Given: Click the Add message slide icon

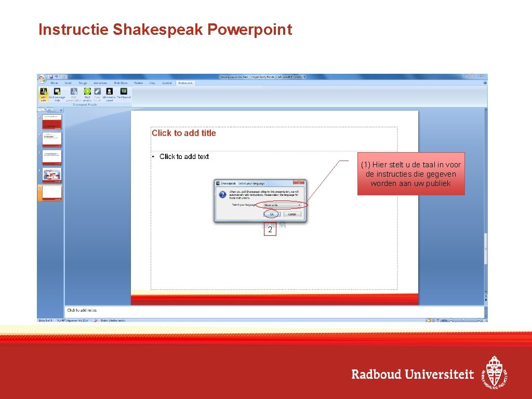Looking at the screenshot, I should pyautogui.click(x=57, y=91).
